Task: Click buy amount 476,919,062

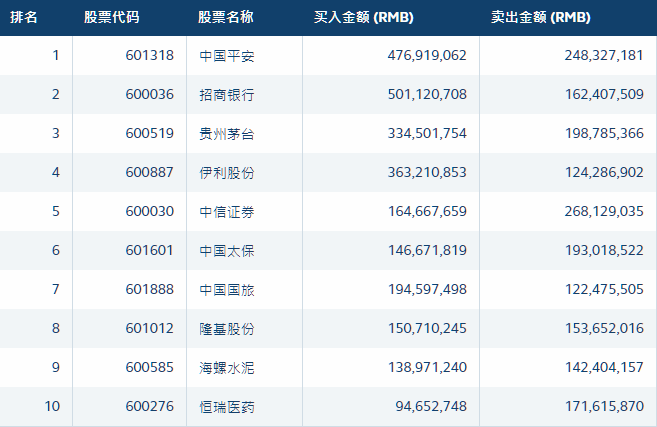Action: coord(427,55)
